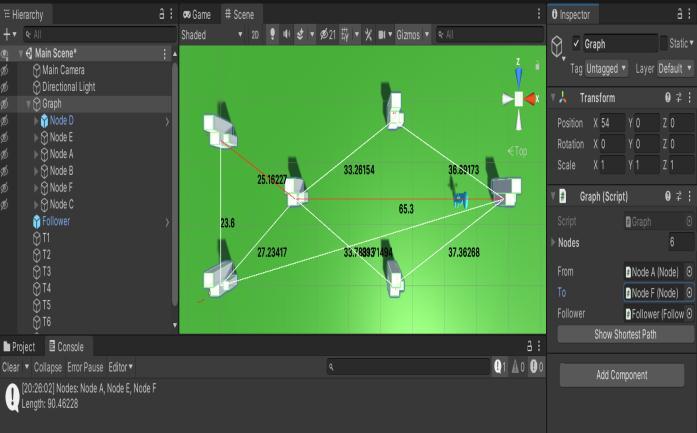The image size is (697, 433).
Task: Open object picker for From field
Action: click(689, 271)
